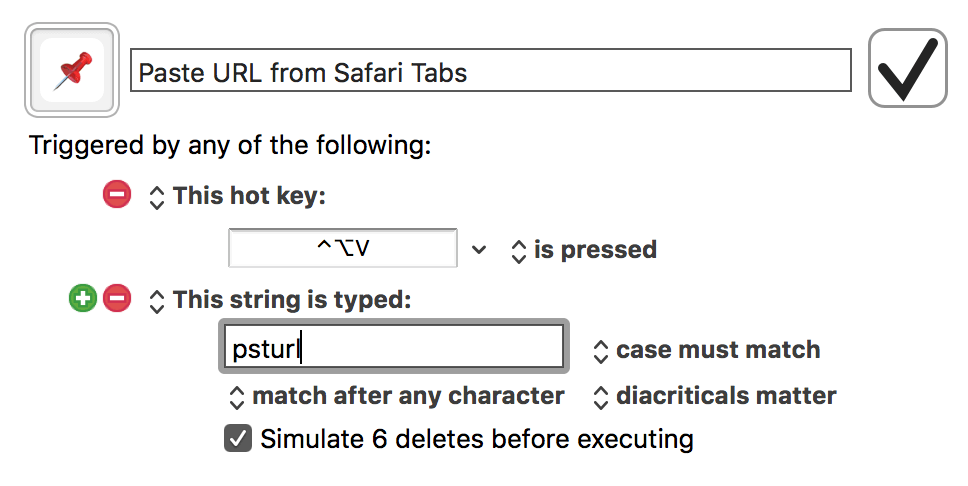
Task: Click 'This string is typed:' trigger type label
Action: tap(292, 299)
